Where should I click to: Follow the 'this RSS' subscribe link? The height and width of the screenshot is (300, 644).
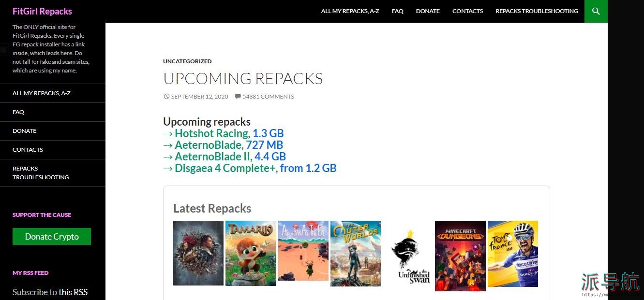[74, 292]
